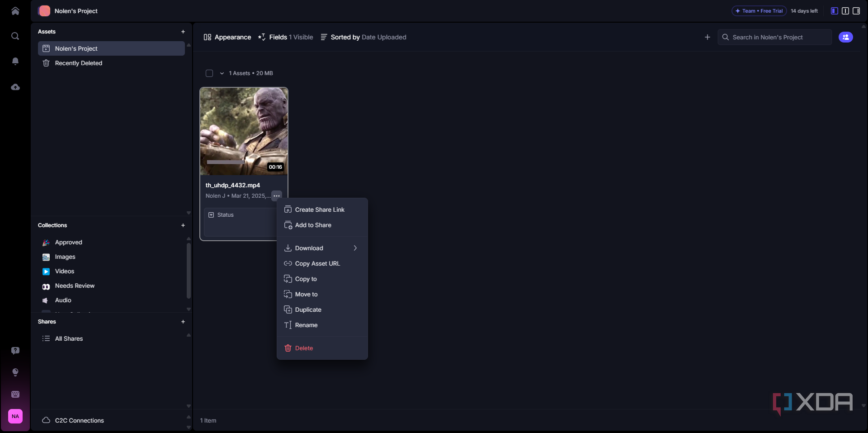Click the Appearance view icon
Image resolution: width=868 pixels, height=433 pixels.
coord(208,37)
